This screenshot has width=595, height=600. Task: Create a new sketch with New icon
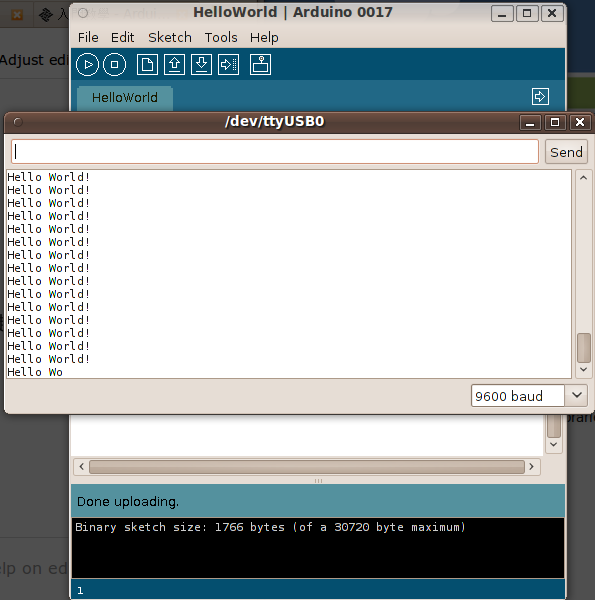point(147,64)
